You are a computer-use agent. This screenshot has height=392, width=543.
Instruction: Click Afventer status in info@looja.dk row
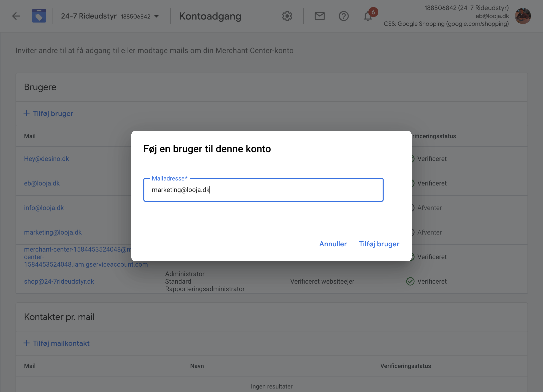[429, 208]
